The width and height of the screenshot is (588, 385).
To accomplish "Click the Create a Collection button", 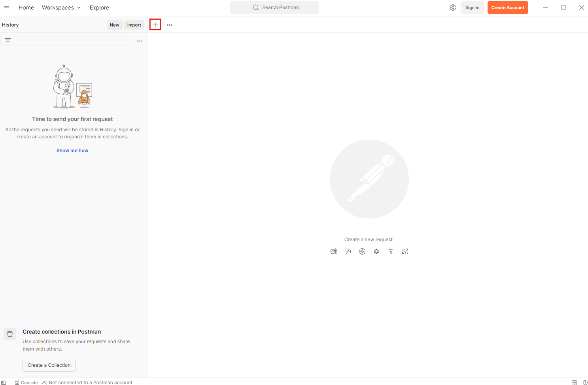I will [x=49, y=365].
